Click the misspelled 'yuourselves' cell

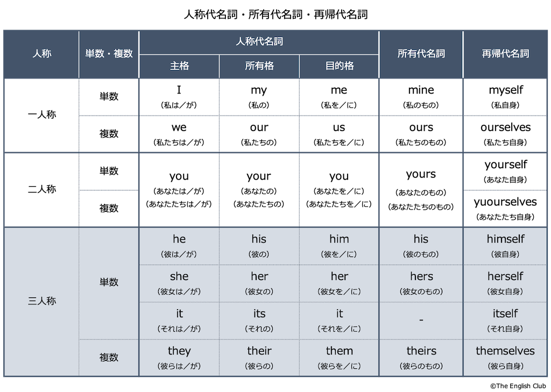[505, 209]
